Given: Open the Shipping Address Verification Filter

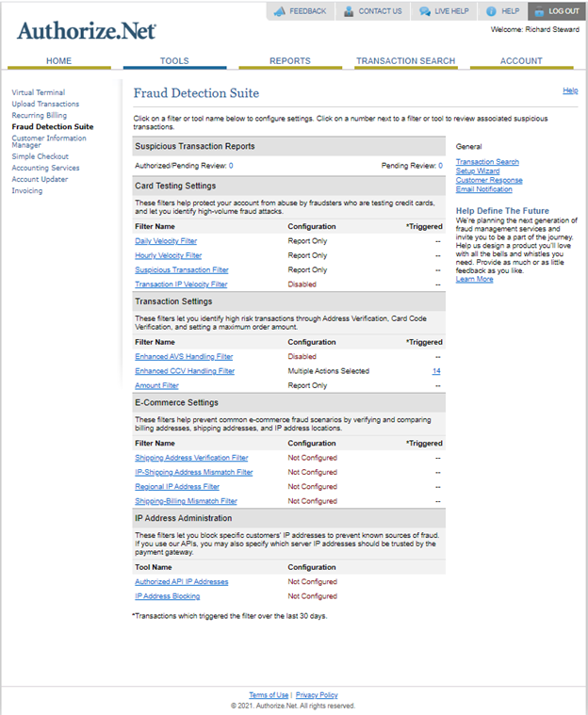Looking at the screenshot, I should tap(191, 458).
